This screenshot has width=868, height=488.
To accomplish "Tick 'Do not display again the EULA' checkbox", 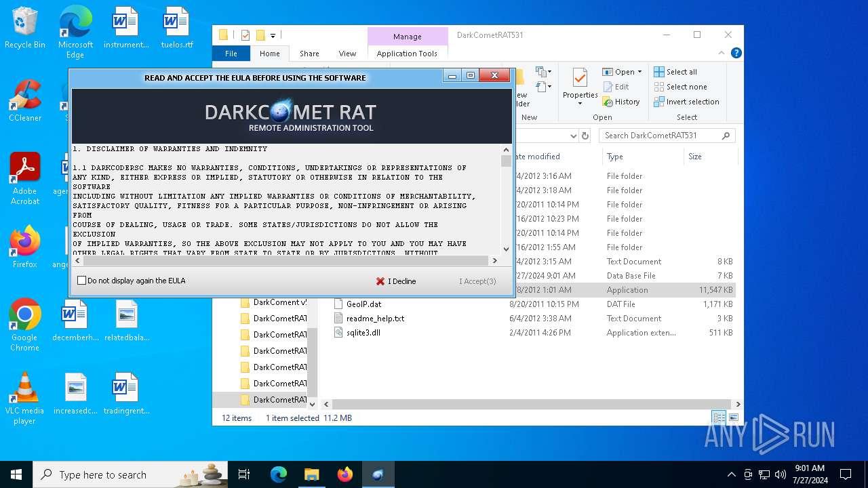I will coord(82,281).
